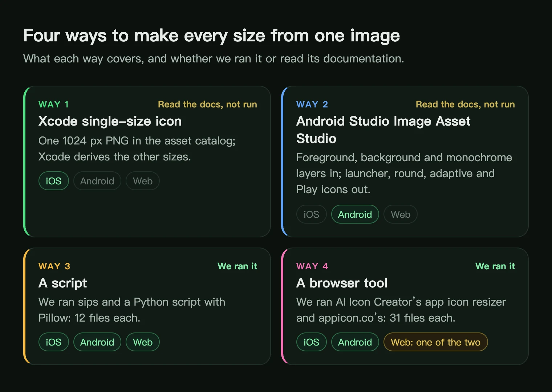The width and height of the screenshot is (552, 392).
Task: Click the 'Xcode single-size icon' heading
Action: [x=110, y=121]
